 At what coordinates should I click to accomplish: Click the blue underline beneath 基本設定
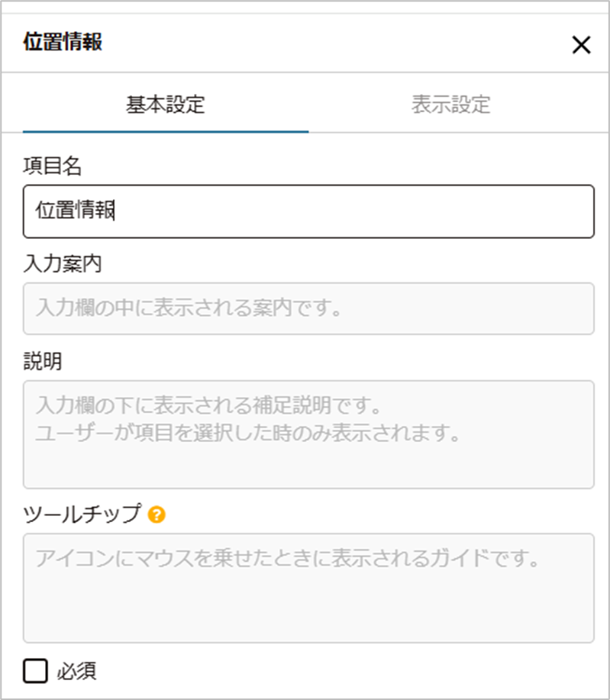(x=166, y=132)
